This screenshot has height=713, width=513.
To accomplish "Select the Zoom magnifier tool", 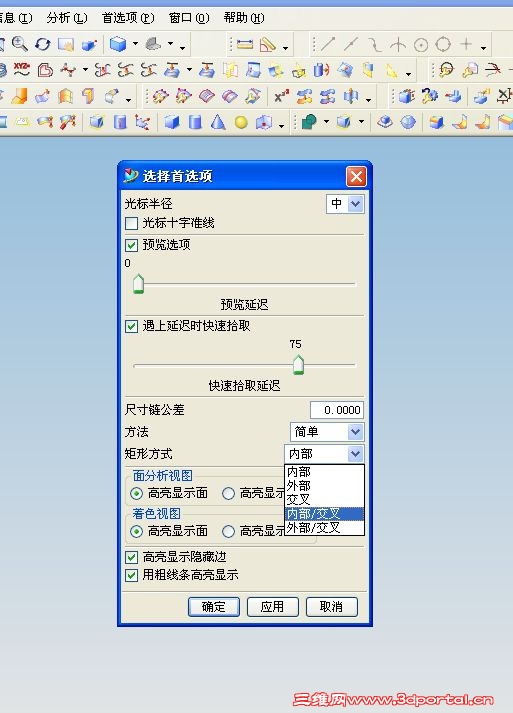I will click(x=19, y=44).
